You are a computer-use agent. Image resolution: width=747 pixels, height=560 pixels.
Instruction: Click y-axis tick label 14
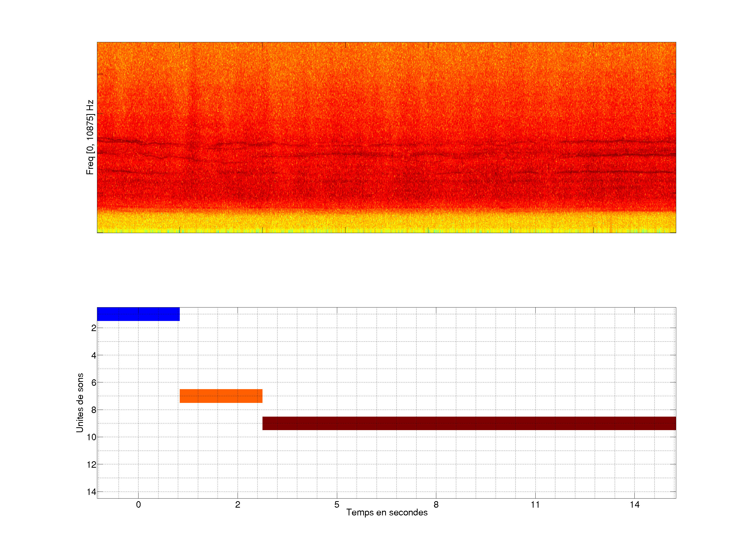92,492
